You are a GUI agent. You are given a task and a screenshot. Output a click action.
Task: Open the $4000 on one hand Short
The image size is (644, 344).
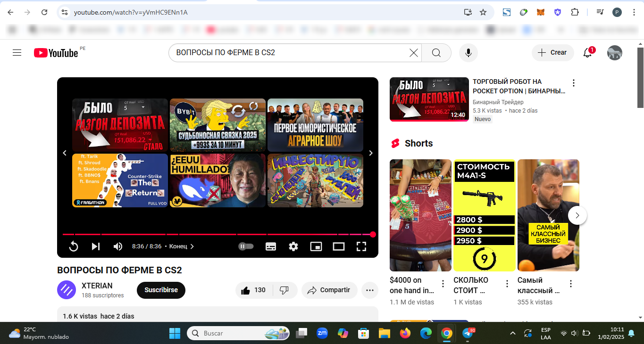[x=420, y=215]
